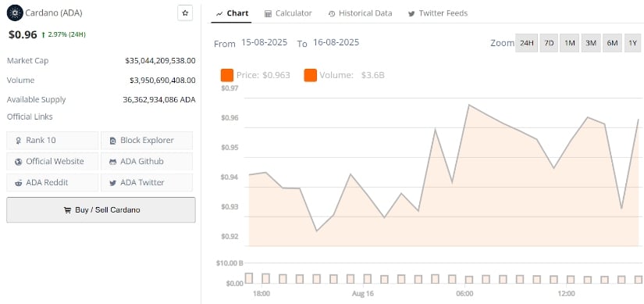Click the Buy / Sell Cardano button

[x=101, y=209]
